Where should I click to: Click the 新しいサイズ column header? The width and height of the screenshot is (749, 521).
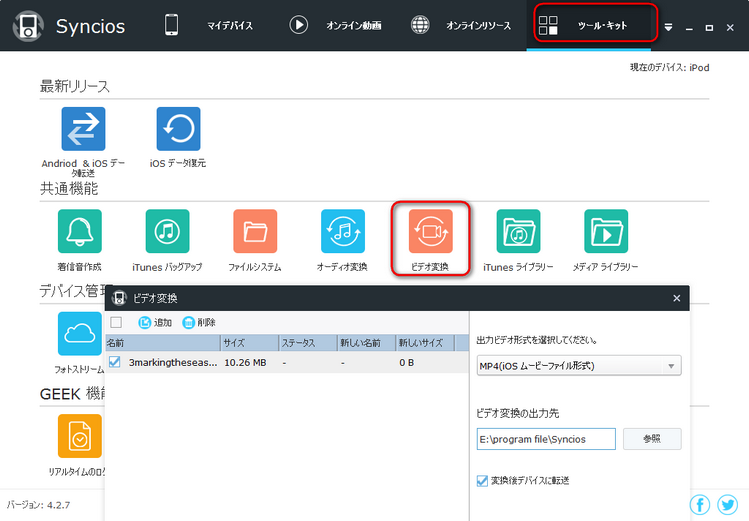coord(425,343)
